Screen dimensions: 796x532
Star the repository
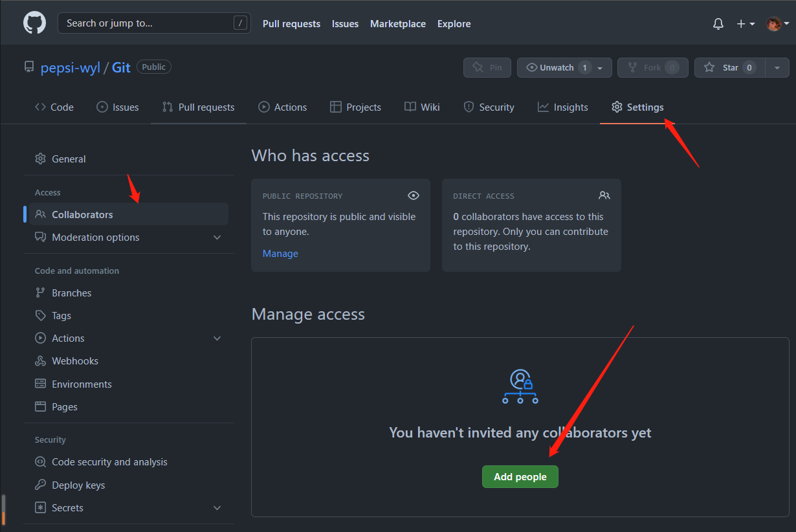pyautogui.click(x=730, y=67)
